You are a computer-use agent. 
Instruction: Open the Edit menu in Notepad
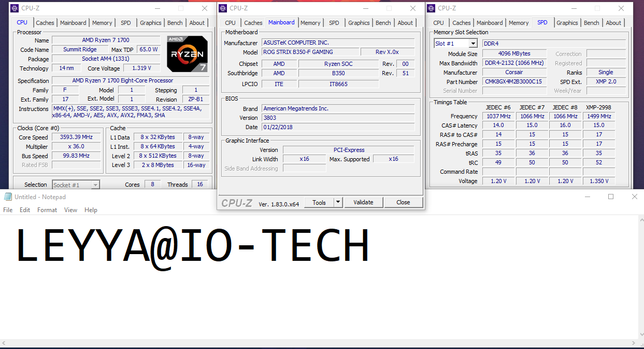tap(25, 210)
